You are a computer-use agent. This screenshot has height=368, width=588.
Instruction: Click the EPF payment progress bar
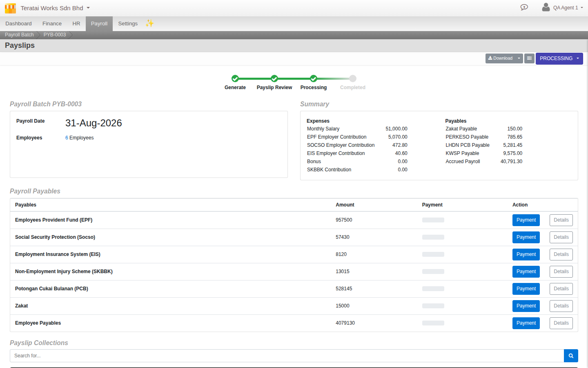point(433,220)
